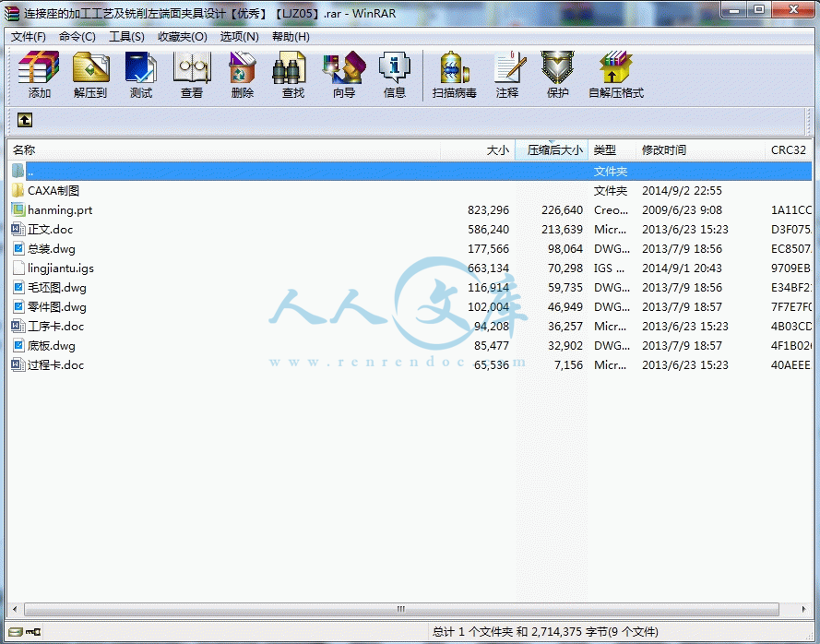
Task: Click the lingjiantu.igs file name
Action: point(61,268)
